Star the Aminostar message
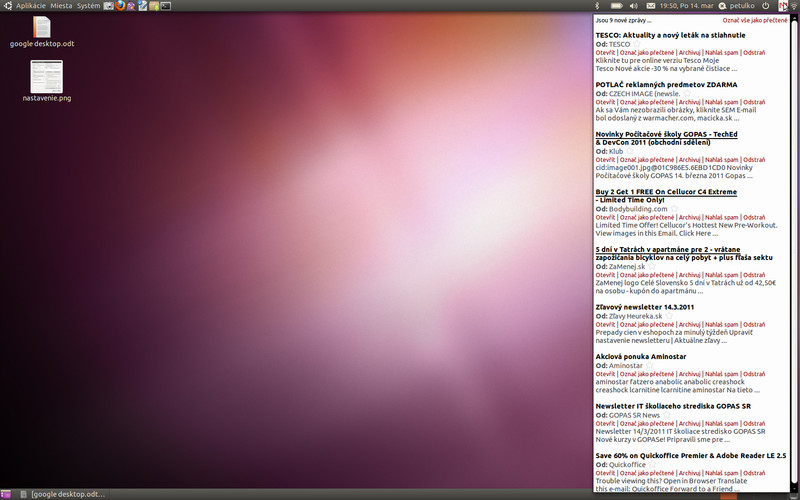 [649, 365]
